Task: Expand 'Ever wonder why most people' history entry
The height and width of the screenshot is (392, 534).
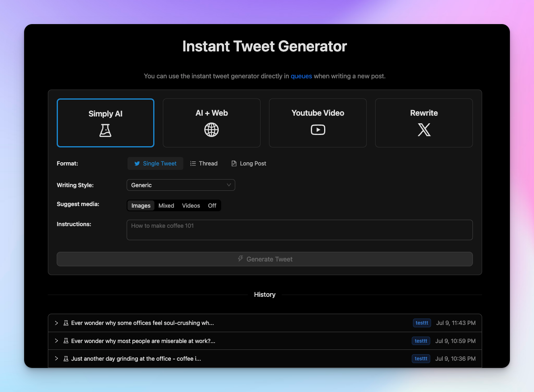Action: (56, 341)
